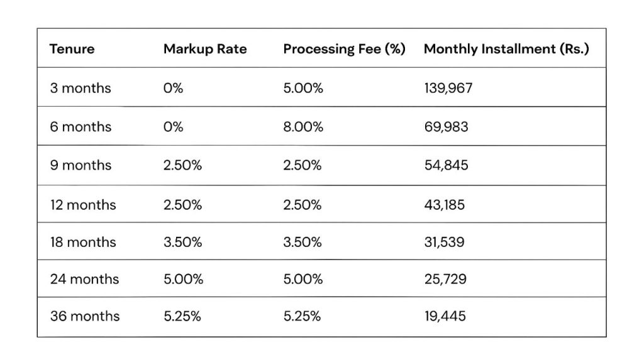Screen dimensions: 644x362
Task: Click the Markup Rate column header
Action: tap(205, 49)
